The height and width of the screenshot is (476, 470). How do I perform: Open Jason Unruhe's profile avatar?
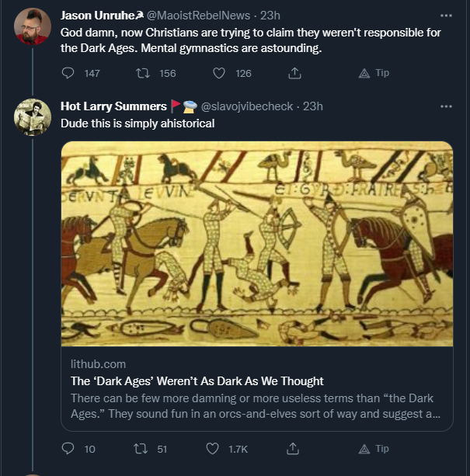click(33, 26)
